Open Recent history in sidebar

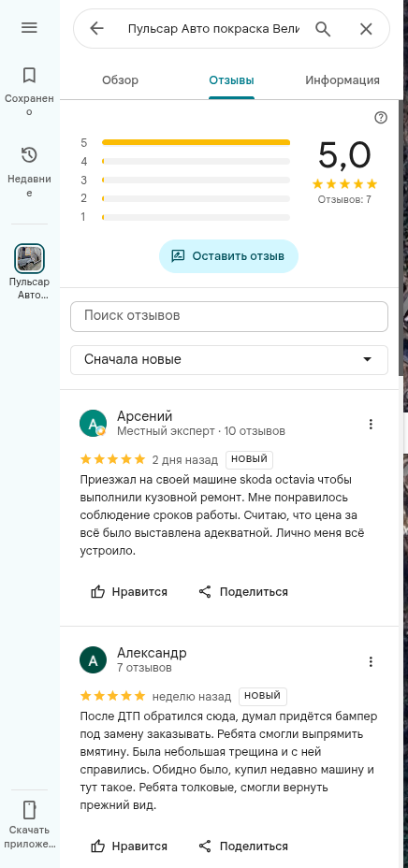(x=29, y=171)
